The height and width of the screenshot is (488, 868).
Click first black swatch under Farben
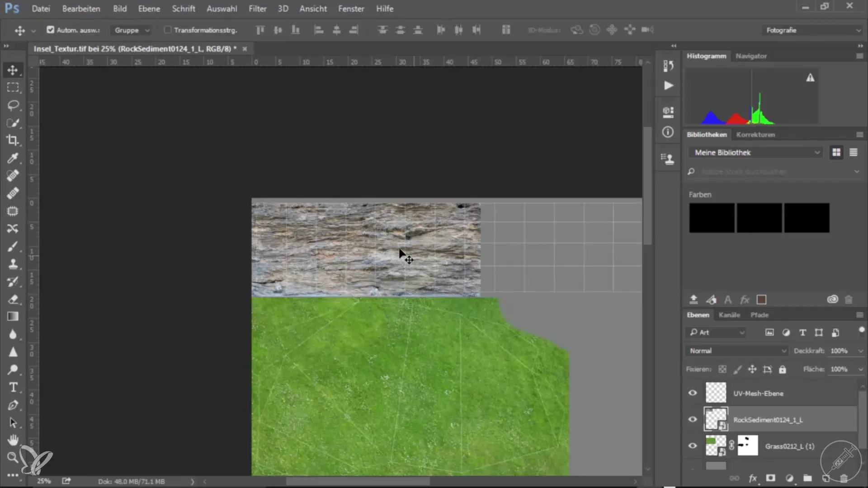click(712, 218)
